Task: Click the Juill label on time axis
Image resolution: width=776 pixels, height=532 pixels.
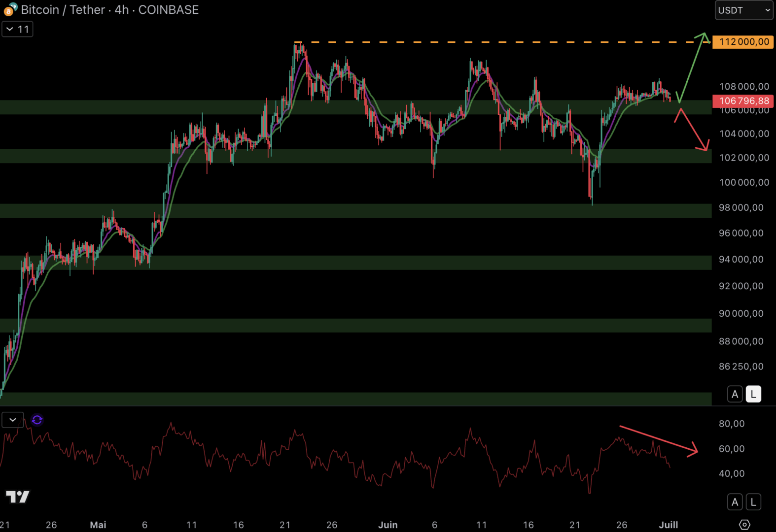Action: [669, 525]
